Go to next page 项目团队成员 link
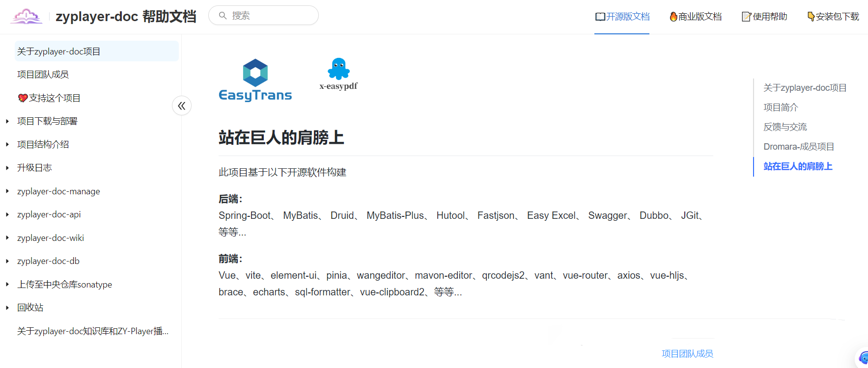 click(687, 353)
